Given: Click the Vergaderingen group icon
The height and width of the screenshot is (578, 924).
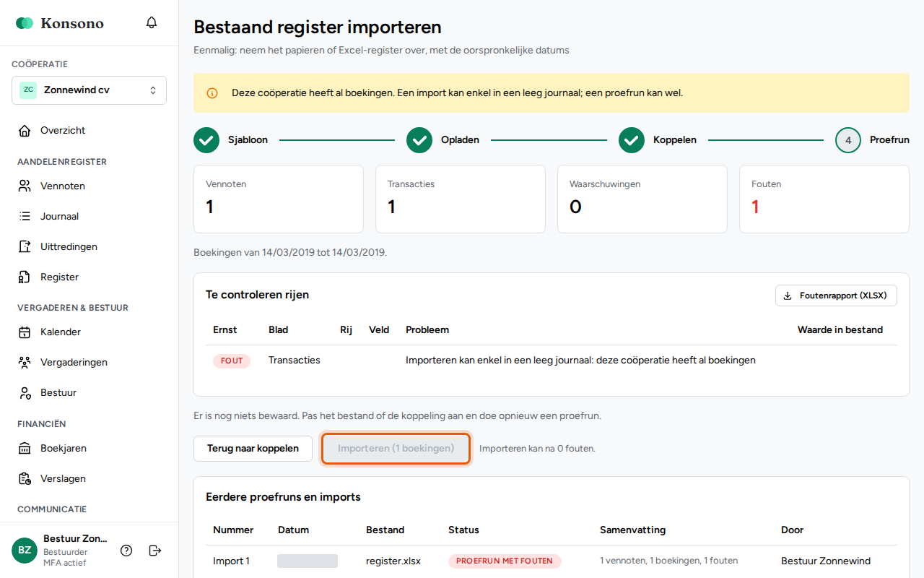Looking at the screenshot, I should (x=25, y=363).
